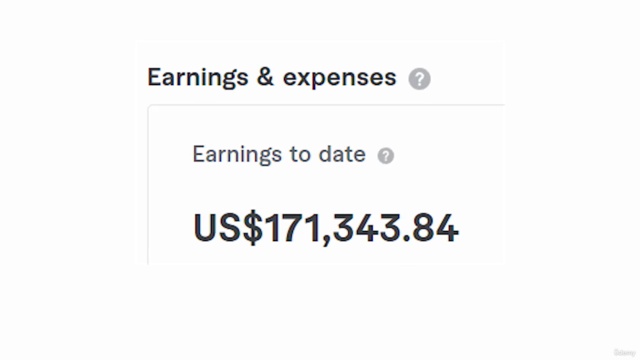Image resolution: width=640 pixels, height=360 pixels.
Task: Click the first word Earnings in the heading
Action: pos(198,78)
